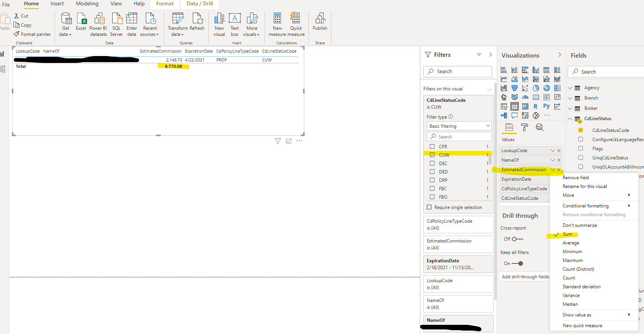Open the Basic filtering type dropdown
The height and width of the screenshot is (334, 644).
pos(459,126)
